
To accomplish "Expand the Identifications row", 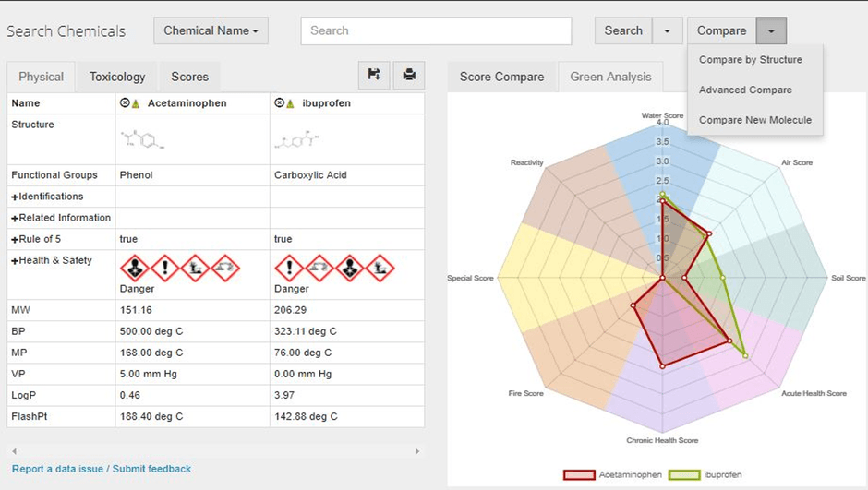I will click(x=47, y=197).
